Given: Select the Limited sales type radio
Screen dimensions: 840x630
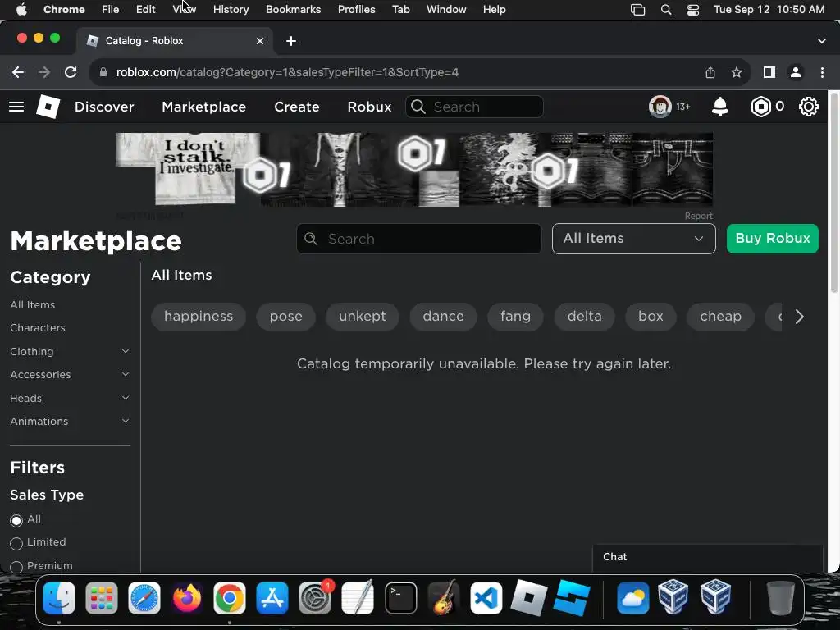Looking at the screenshot, I should (x=16, y=543).
